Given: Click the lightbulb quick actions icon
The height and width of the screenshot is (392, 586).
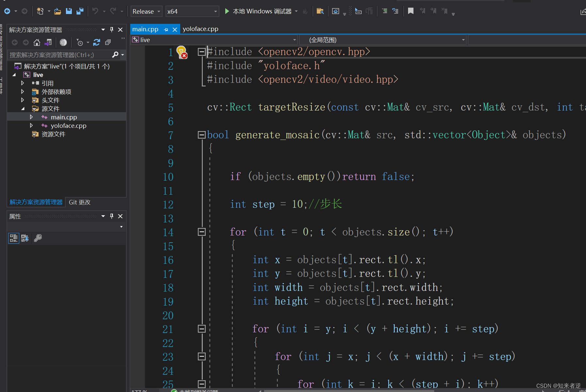Looking at the screenshot, I should point(182,52).
